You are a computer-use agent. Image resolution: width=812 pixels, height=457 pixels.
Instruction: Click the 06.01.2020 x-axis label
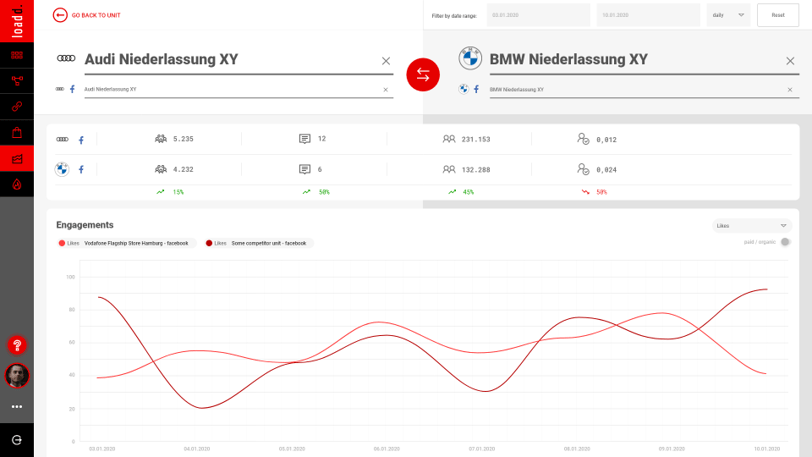click(x=387, y=449)
